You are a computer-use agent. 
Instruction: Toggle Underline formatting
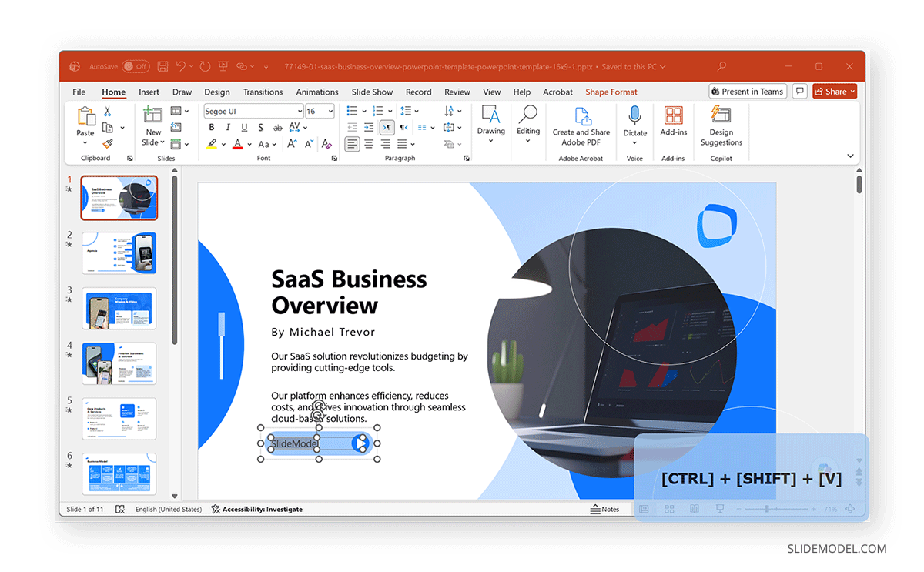click(x=244, y=128)
